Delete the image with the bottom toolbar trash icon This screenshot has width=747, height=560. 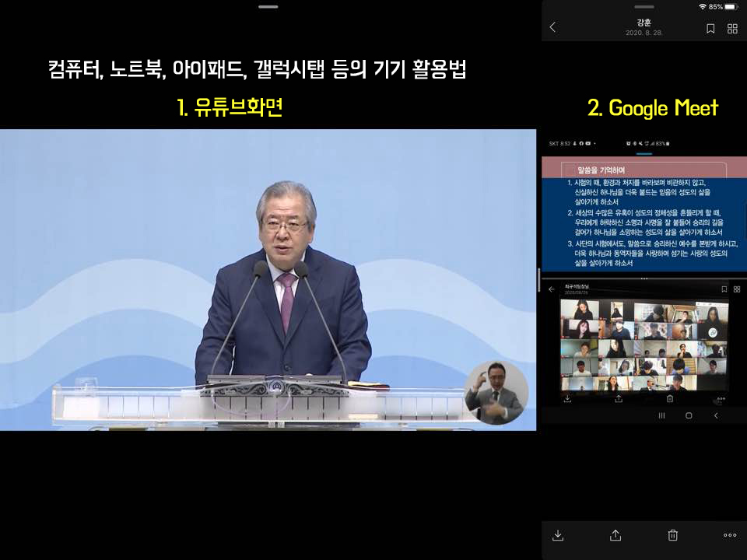[672, 535]
